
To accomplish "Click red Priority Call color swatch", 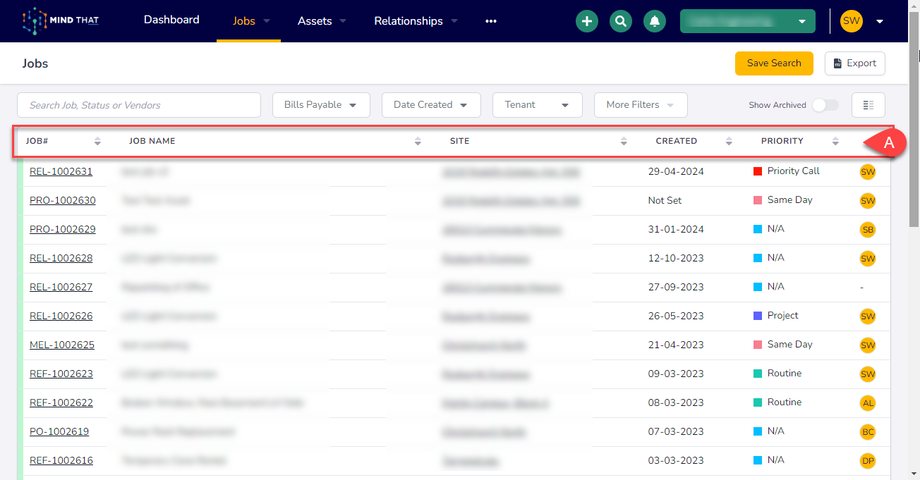I will tap(757, 171).
